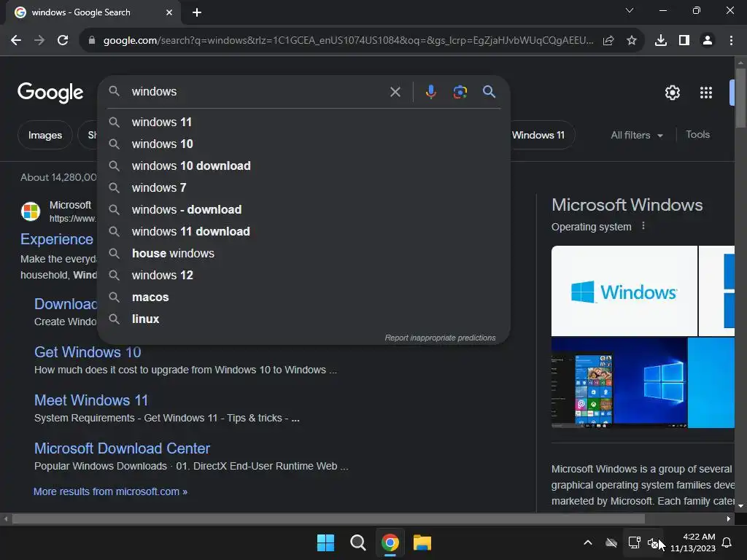The height and width of the screenshot is (560, 747).
Task: Select the Images filter chip
Action: pos(44,135)
